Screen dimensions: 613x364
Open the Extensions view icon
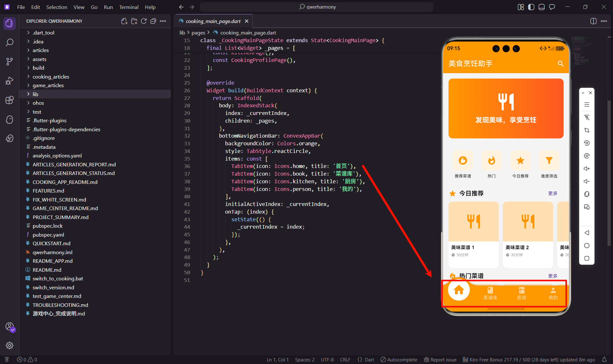tap(10, 100)
